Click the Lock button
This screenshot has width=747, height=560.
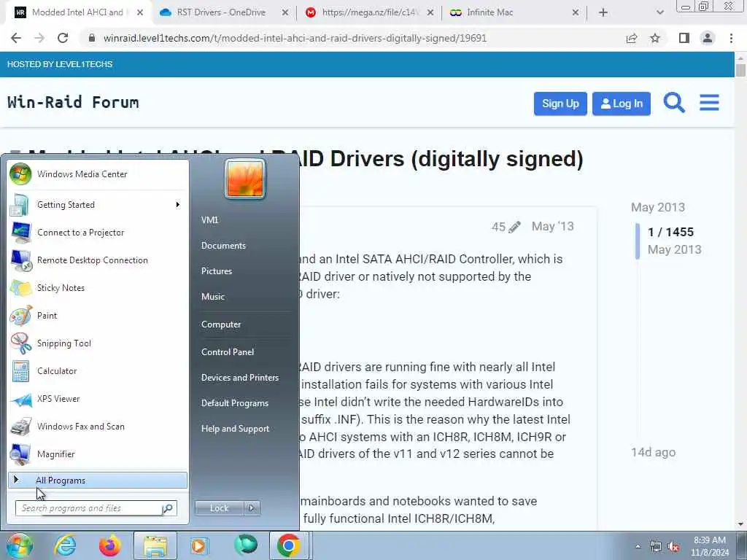[x=220, y=508]
